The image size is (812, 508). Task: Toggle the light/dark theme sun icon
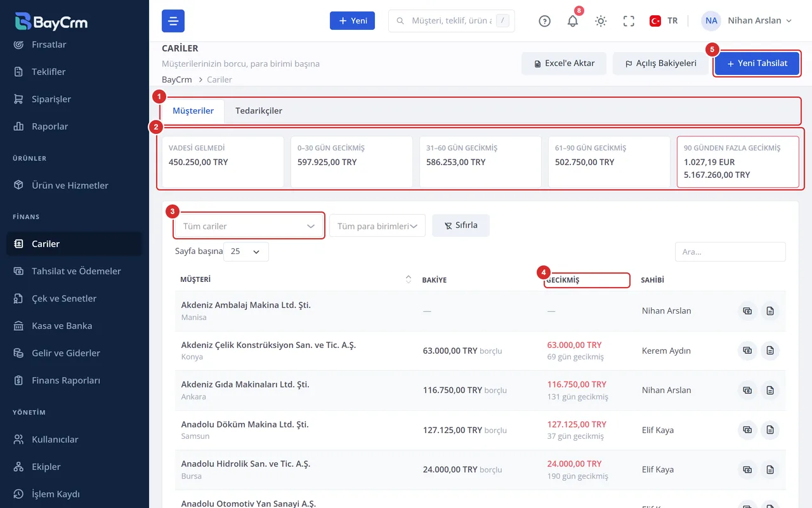601,21
